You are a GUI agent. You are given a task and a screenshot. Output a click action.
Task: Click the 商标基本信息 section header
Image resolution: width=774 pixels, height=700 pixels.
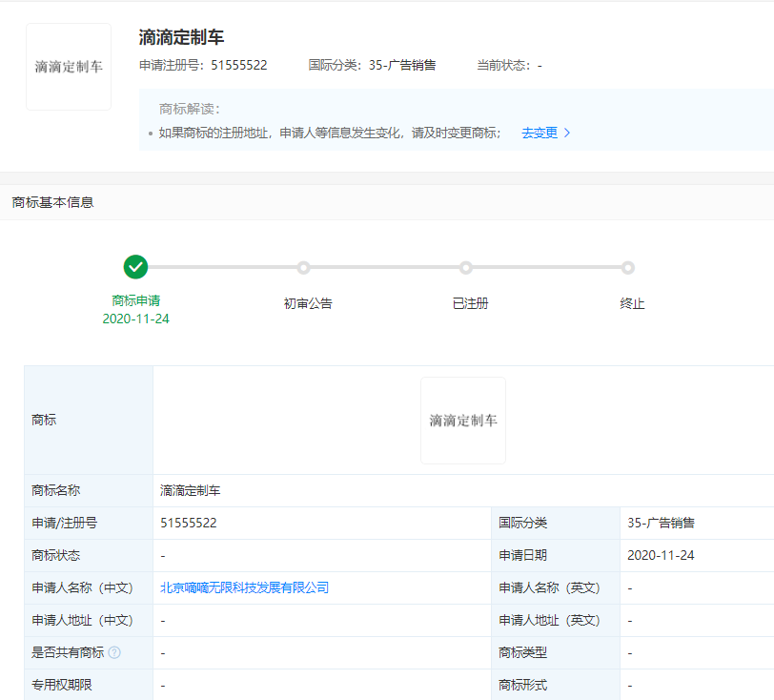pyautogui.click(x=52, y=202)
